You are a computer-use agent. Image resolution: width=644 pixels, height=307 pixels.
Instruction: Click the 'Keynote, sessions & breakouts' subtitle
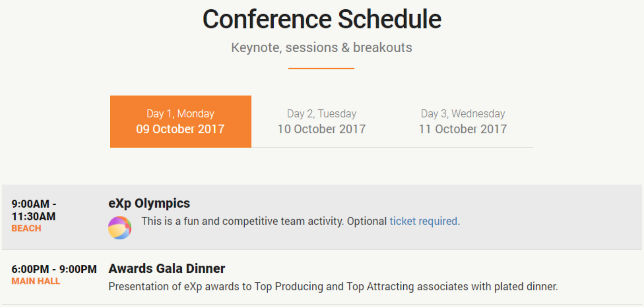pyautogui.click(x=322, y=47)
